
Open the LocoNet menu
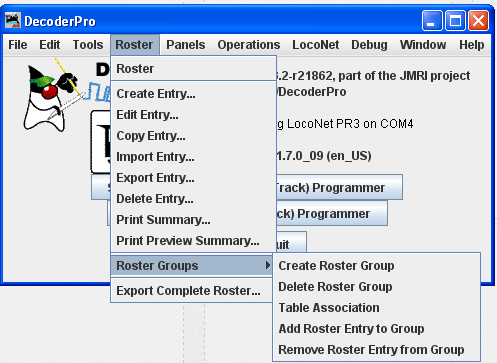pos(315,45)
